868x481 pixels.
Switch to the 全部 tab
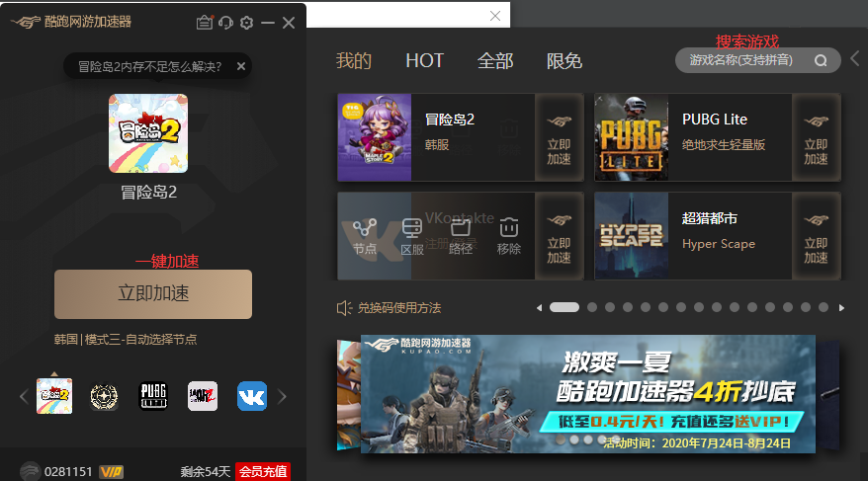click(x=495, y=61)
